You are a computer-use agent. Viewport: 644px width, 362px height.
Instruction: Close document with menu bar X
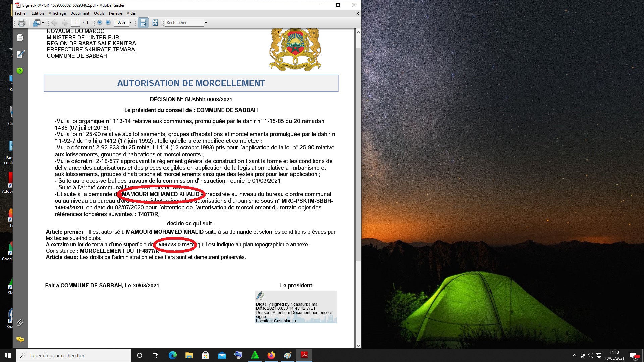tap(358, 14)
